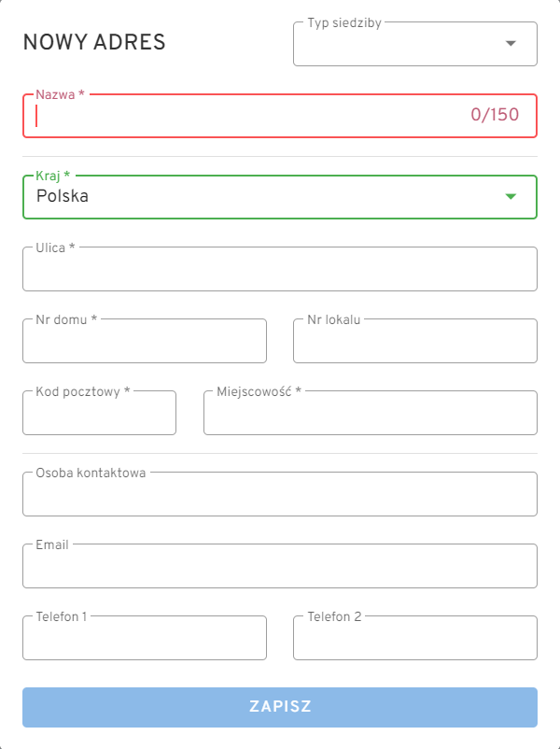The image size is (560, 749).
Task: Open the Typ siedziby combo box
Action: (401, 45)
